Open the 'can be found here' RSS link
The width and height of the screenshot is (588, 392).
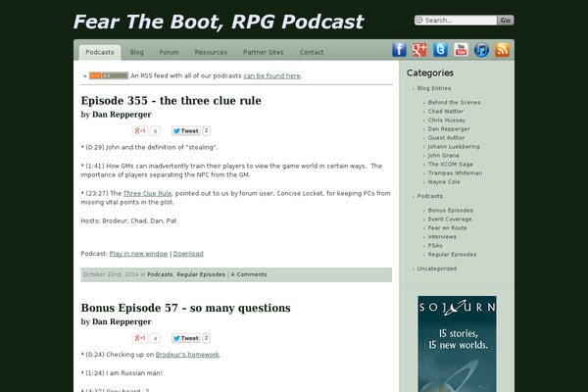coord(271,75)
